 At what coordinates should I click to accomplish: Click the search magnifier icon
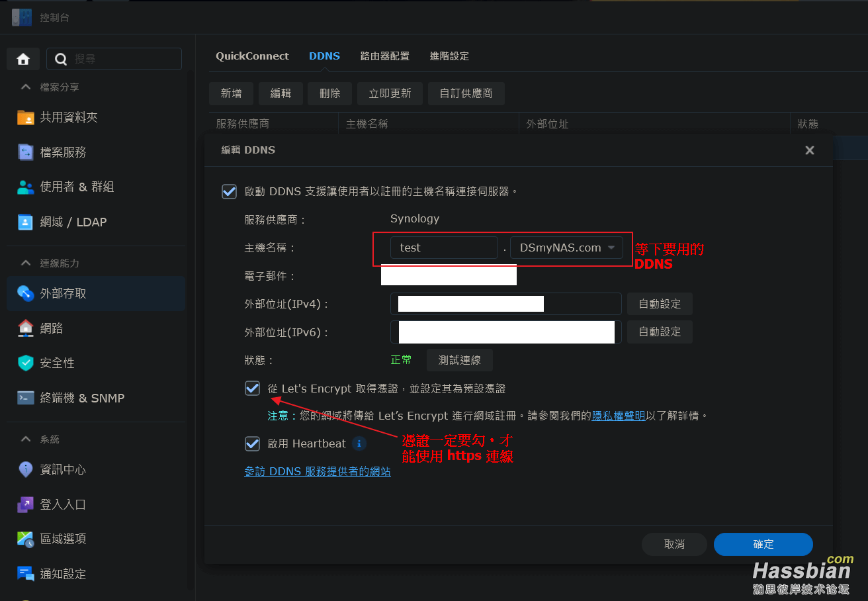[61, 59]
